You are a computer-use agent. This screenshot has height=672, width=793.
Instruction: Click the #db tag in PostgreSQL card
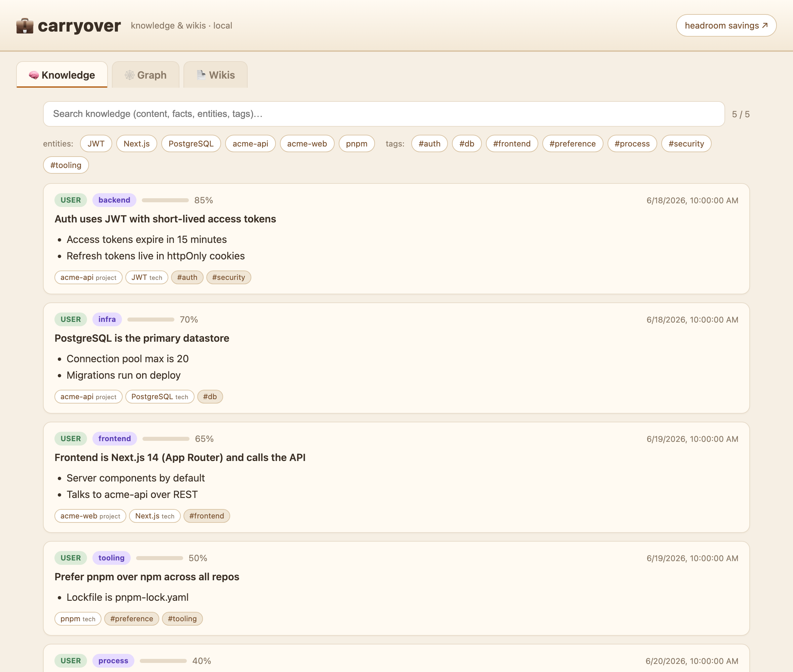[210, 396]
